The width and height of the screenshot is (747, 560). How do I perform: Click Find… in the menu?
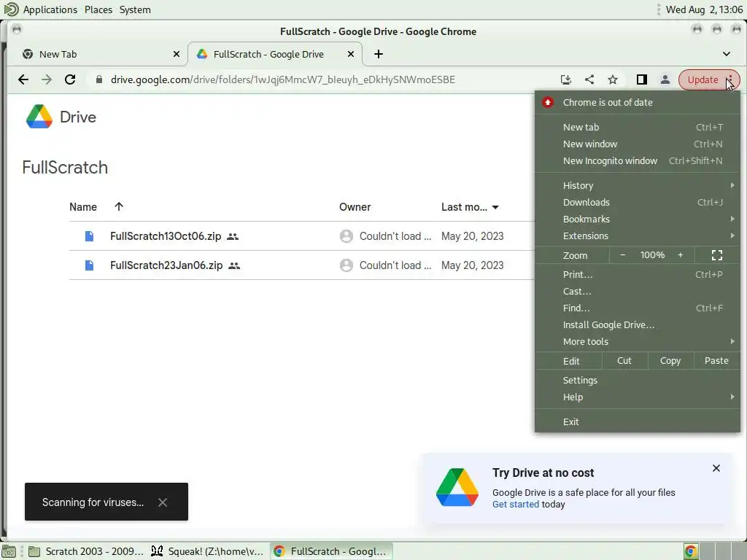tap(638, 308)
